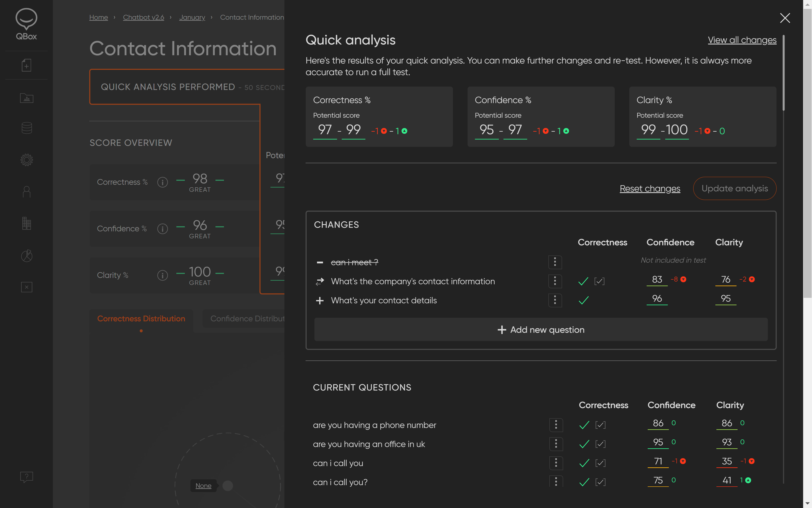The image size is (812, 508).
Task: Click the Correctness % potential score card
Action: (x=379, y=117)
